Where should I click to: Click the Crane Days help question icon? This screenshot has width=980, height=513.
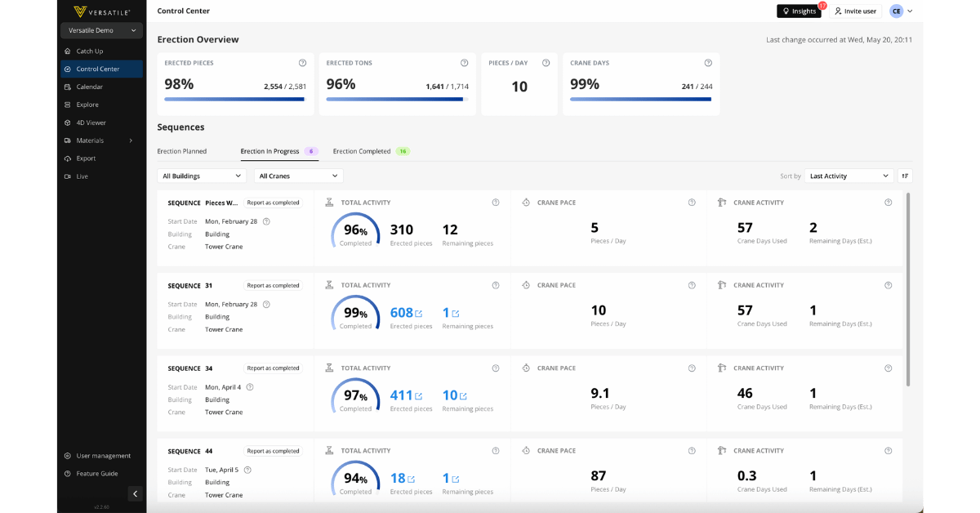click(x=708, y=63)
